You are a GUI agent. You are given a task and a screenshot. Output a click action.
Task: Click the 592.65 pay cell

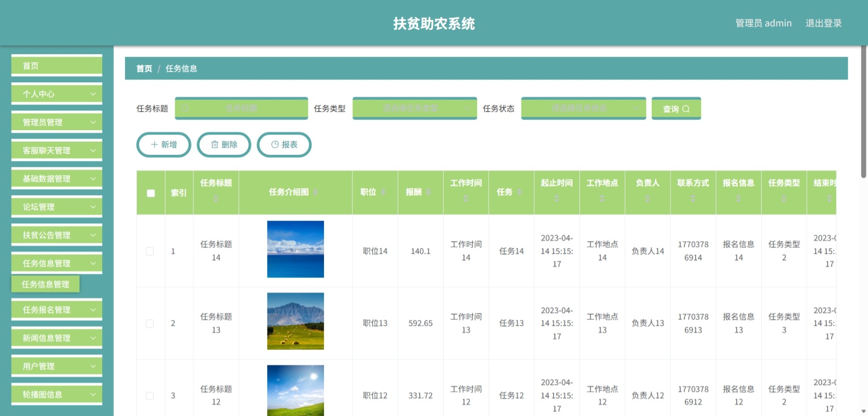[x=420, y=323]
